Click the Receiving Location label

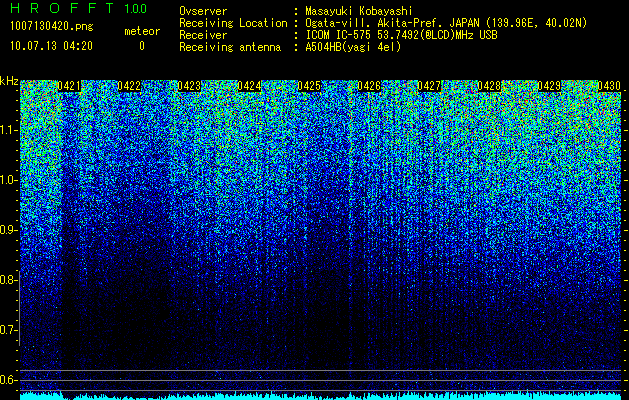click(x=233, y=24)
